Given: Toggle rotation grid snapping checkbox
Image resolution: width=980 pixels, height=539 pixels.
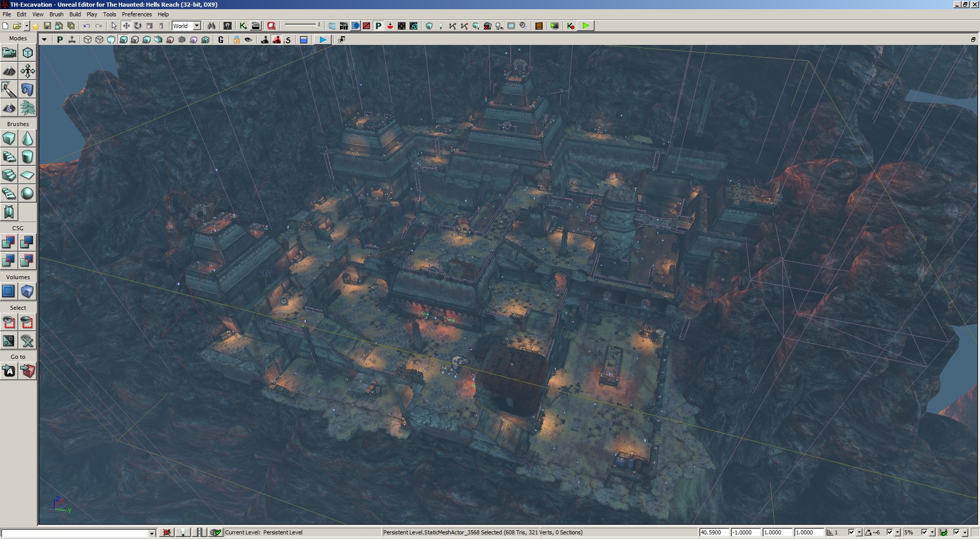Looking at the screenshot, I should 890,532.
